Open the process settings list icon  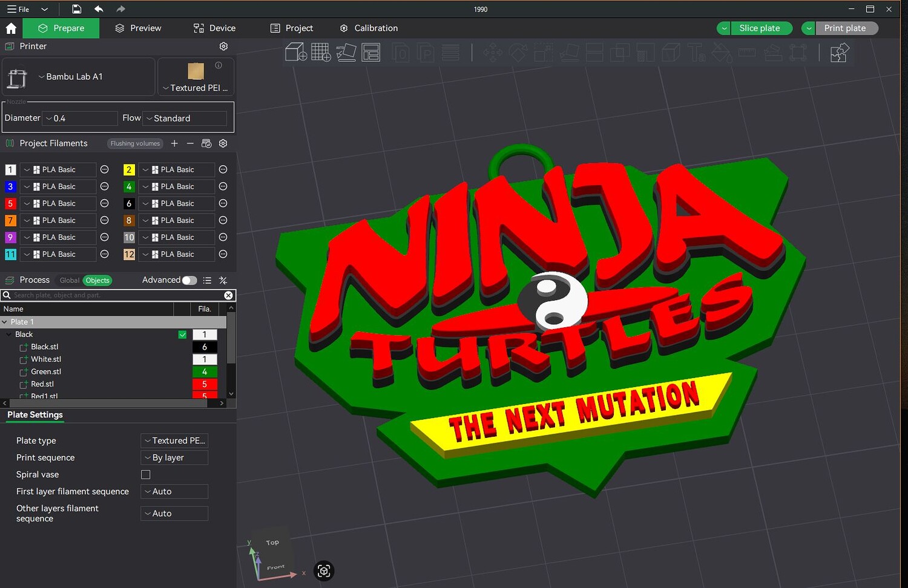207,280
